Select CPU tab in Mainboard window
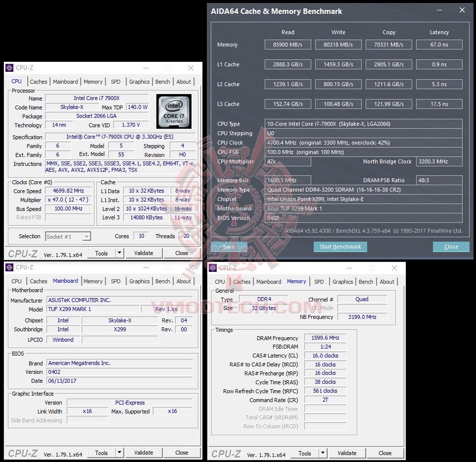The image size is (476, 462). pos(16,281)
